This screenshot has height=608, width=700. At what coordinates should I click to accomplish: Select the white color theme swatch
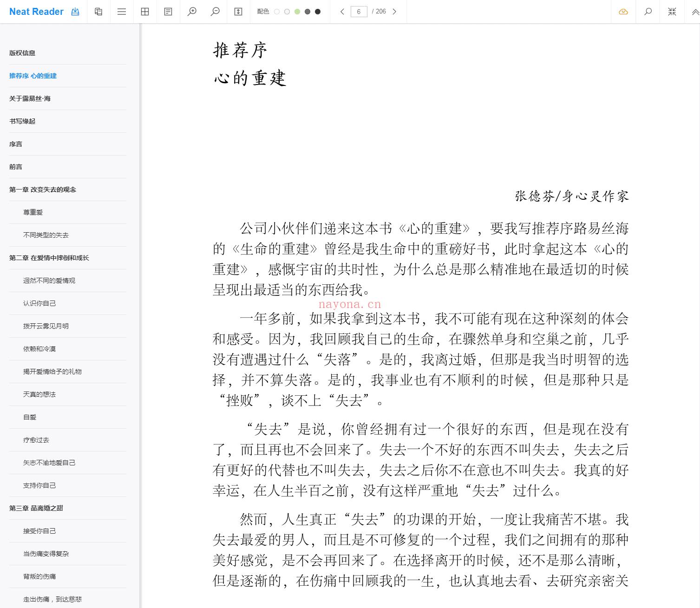pyautogui.click(x=277, y=12)
